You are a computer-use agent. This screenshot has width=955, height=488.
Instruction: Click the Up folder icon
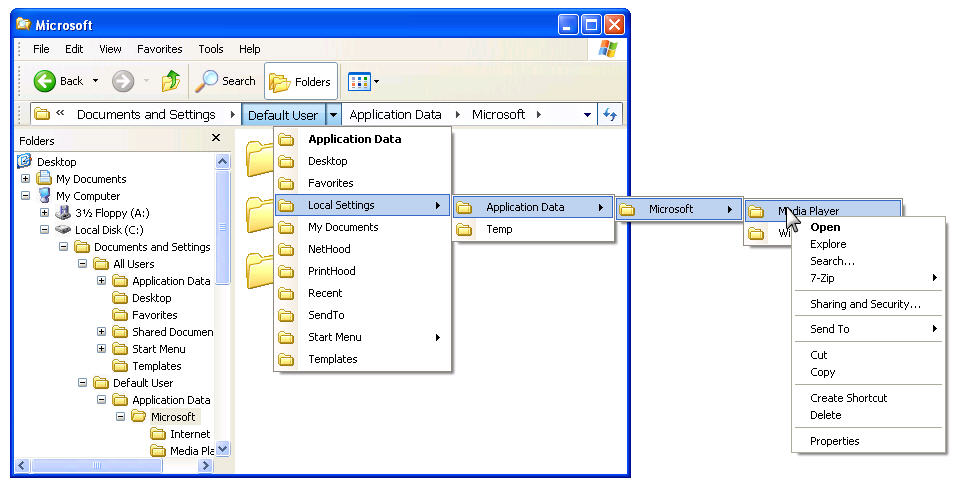tap(171, 81)
